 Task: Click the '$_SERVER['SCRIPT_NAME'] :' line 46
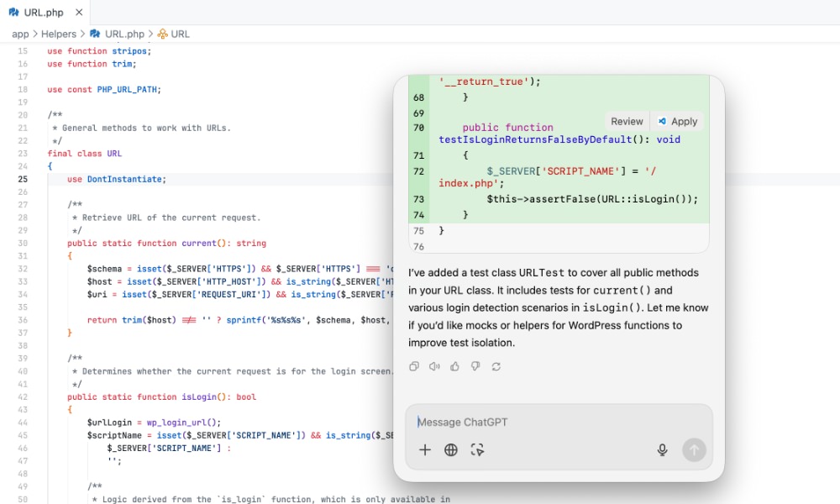[x=169, y=449]
